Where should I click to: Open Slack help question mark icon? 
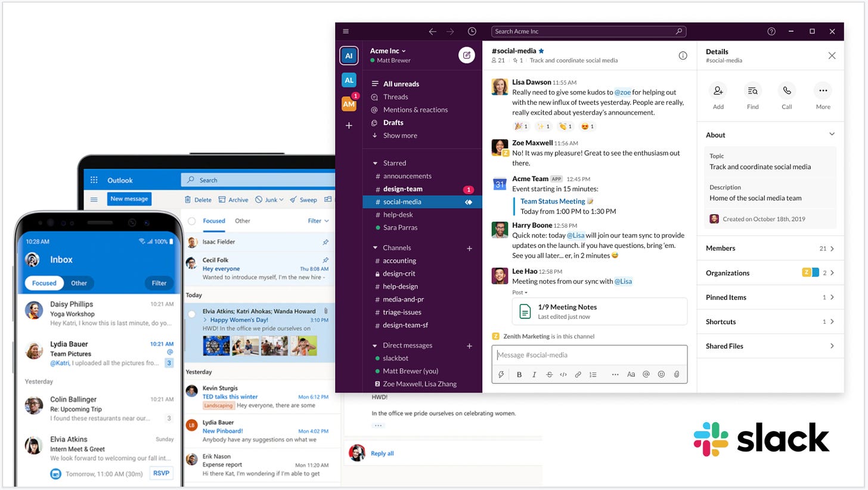(x=771, y=32)
